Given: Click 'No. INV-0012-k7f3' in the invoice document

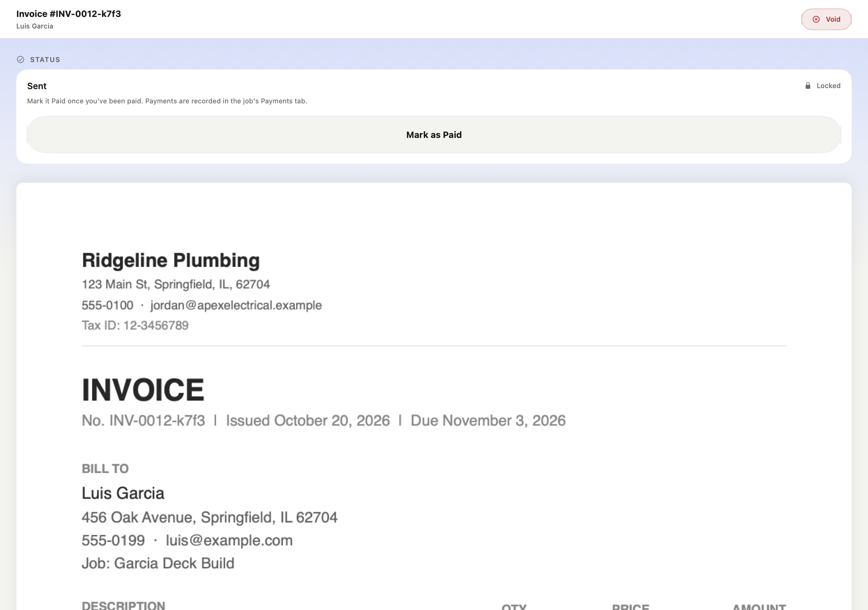Looking at the screenshot, I should [143, 421].
